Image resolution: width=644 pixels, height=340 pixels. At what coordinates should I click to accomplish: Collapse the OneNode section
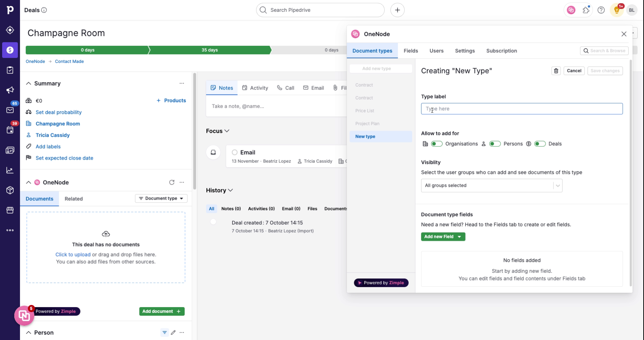(29, 183)
